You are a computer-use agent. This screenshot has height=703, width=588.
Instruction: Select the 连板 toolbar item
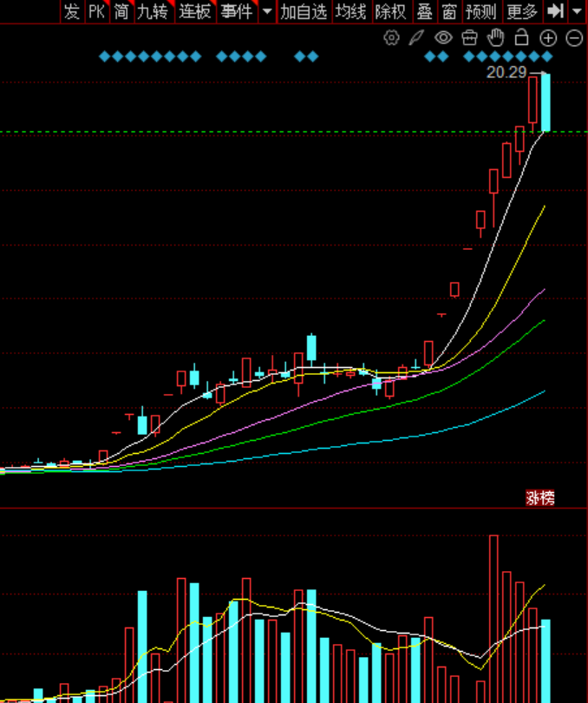pos(194,11)
